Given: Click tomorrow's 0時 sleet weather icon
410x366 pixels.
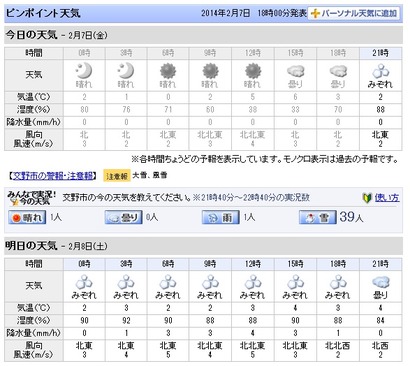Looking at the screenshot, I should click(84, 282).
